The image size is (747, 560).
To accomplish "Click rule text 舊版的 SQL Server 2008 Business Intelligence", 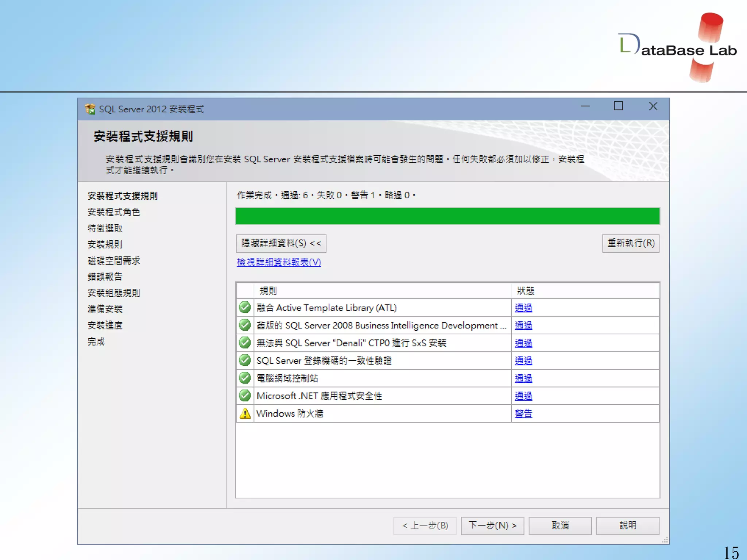I will click(381, 325).
